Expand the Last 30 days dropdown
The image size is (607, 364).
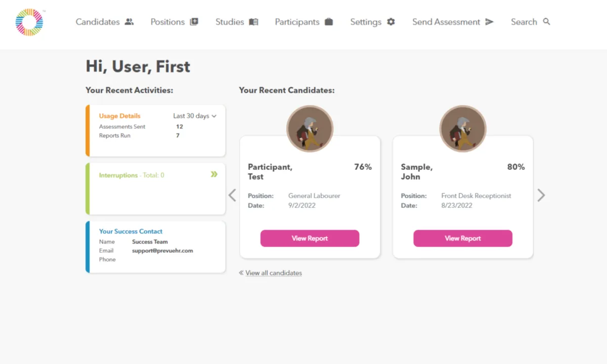click(195, 116)
